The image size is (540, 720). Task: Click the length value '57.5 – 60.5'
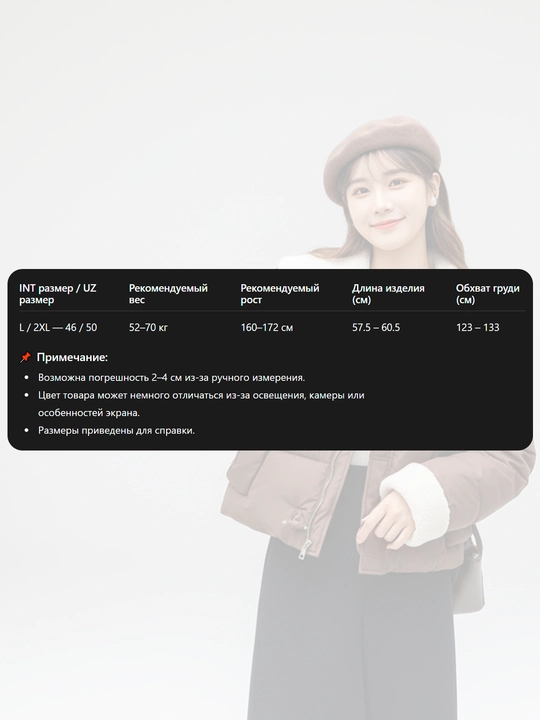pyautogui.click(x=376, y=327)
